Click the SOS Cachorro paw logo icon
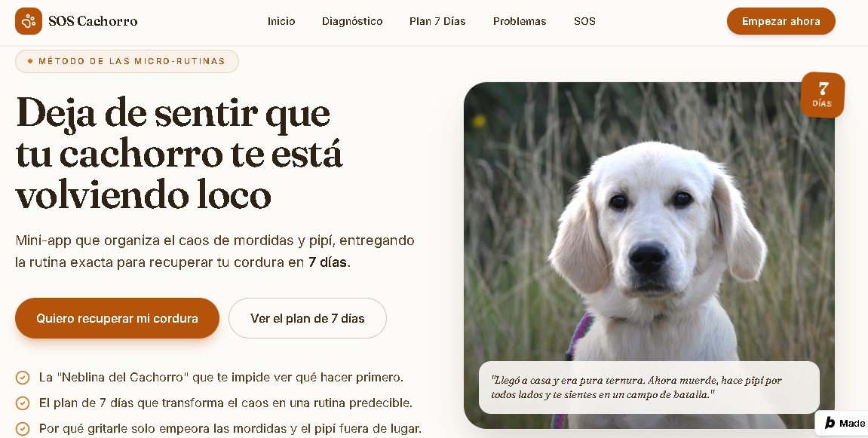Image resolution: width=868 pixels, height=438 pixels. 28,21
